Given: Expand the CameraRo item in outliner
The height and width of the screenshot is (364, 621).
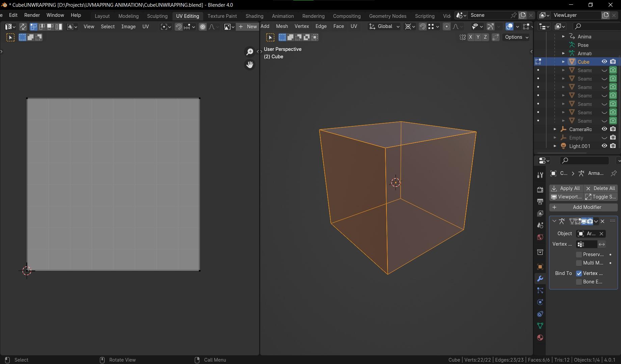Looking at the screenshot, I should 555,129.
